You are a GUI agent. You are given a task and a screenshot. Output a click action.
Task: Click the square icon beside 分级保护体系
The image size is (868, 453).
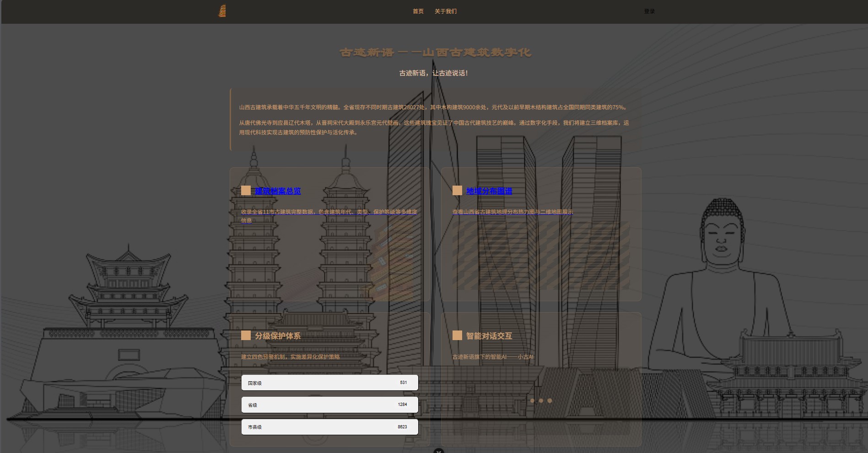click(246, 336)
